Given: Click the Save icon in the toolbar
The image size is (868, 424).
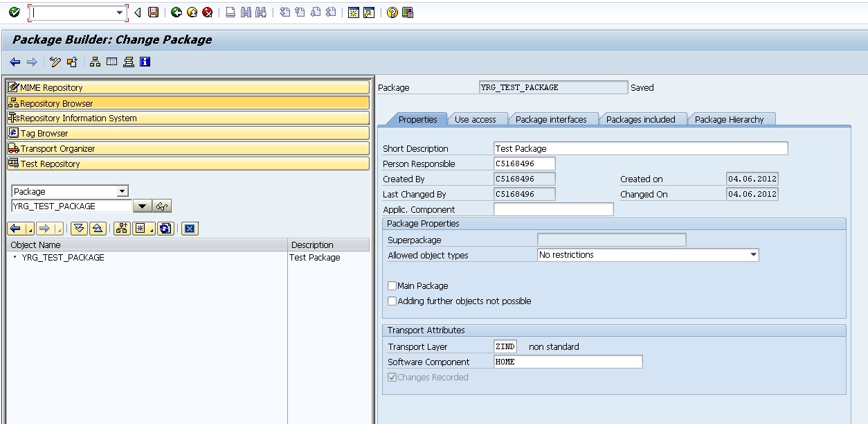Looking at the screenshot, I should point(153,11).
